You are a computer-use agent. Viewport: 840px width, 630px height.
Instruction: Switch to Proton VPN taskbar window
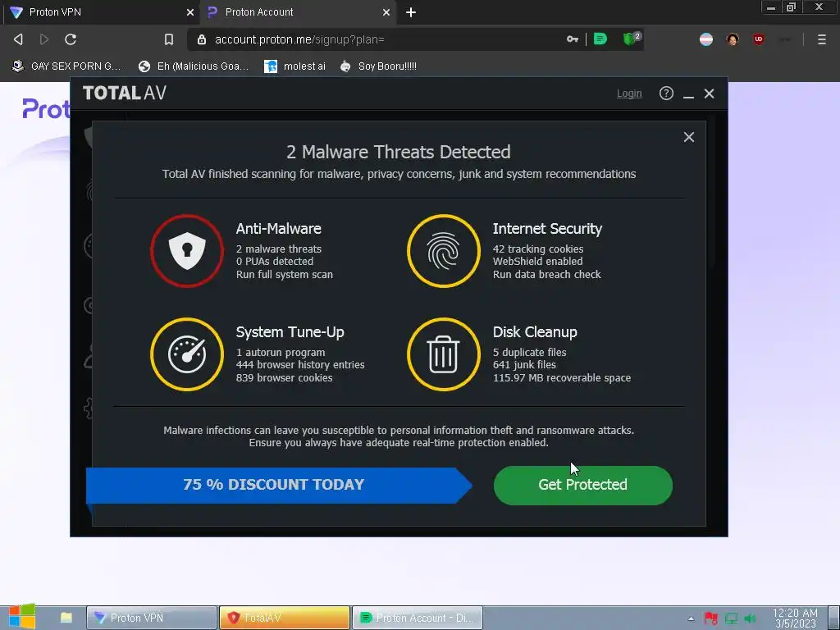152,618
